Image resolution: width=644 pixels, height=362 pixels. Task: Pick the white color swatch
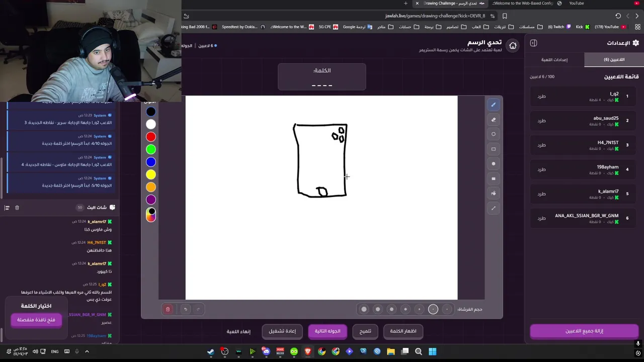(x=151, y=124)
